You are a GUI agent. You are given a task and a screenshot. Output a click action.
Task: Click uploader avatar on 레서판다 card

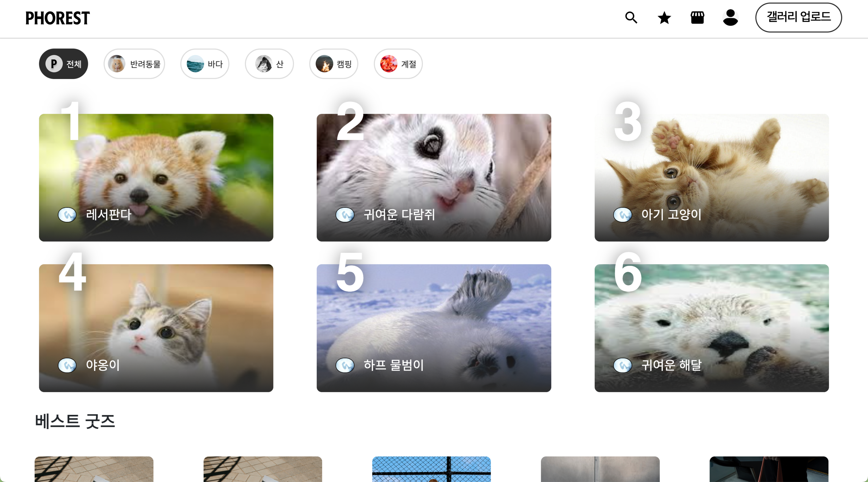tap(67, 215)
